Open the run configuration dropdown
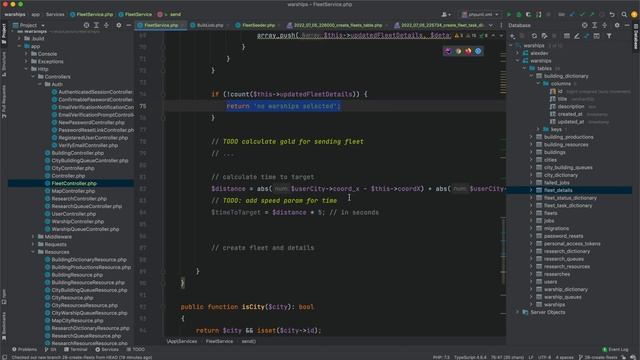The image size is (640, 360). tap(480, 14)
